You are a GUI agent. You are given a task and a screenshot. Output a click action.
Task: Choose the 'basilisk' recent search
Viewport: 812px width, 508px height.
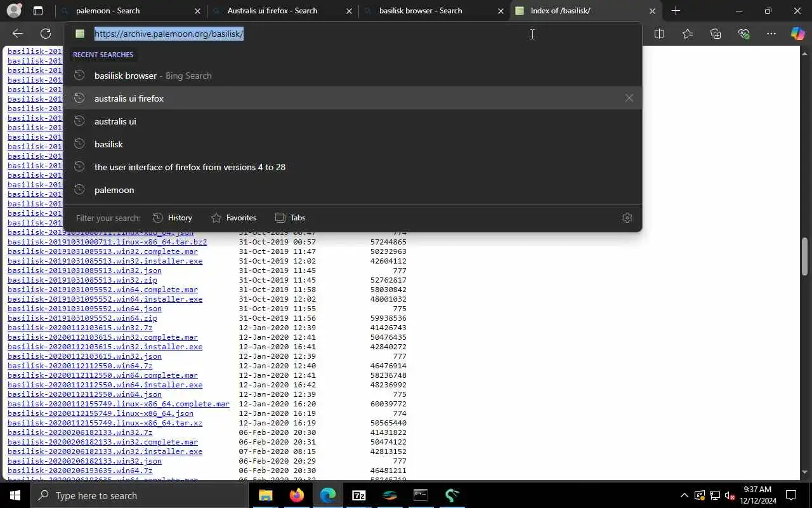pos(353,144)
